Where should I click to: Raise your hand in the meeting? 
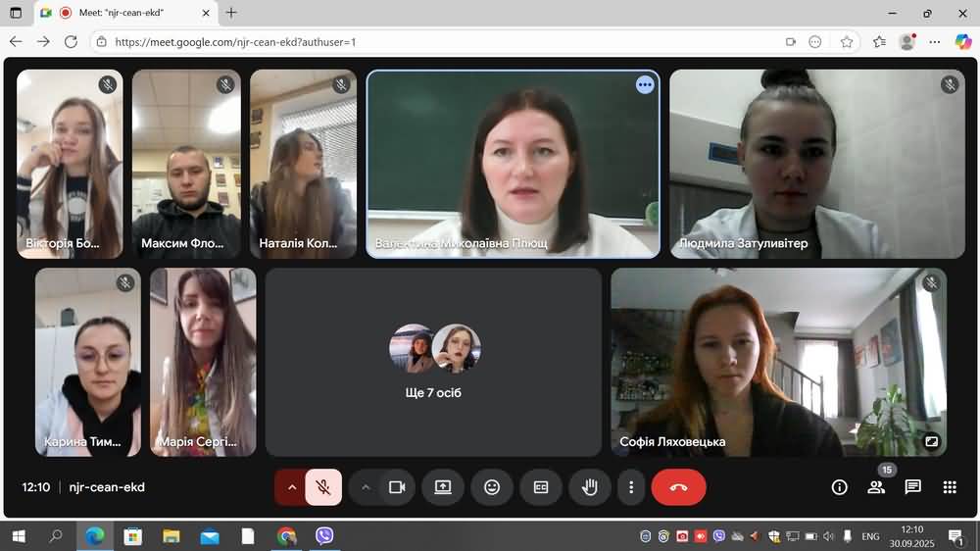[x=589, y=487]
